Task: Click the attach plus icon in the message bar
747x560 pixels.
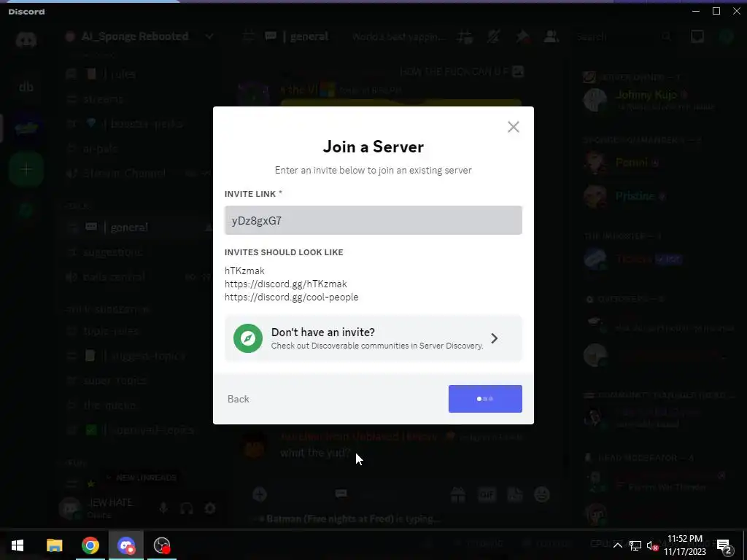Action: (x=260, y=494)
